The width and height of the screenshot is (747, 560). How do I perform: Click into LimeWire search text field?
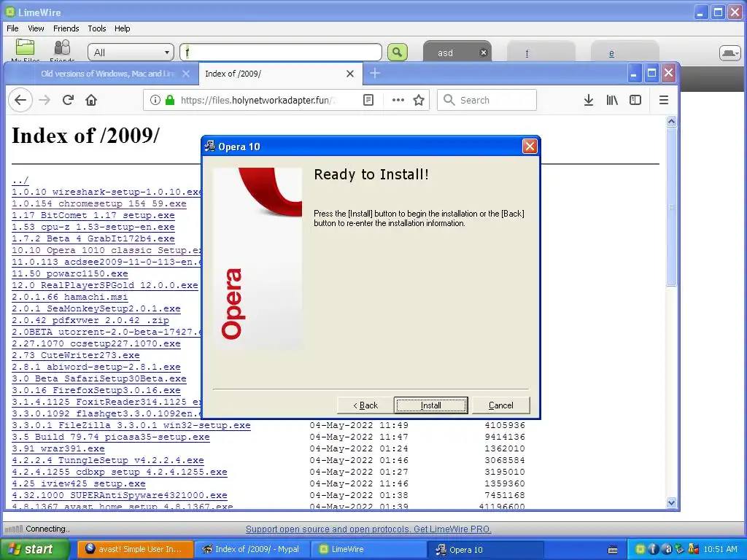click(281, 52)
